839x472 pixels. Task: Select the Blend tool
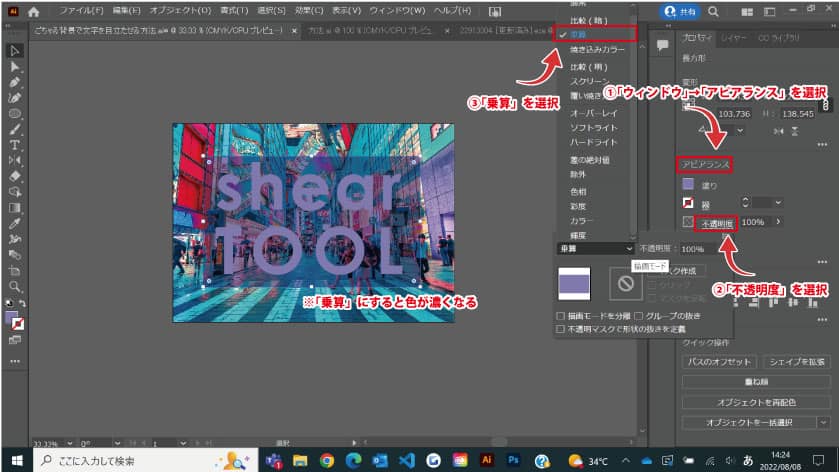pos(14,255)
